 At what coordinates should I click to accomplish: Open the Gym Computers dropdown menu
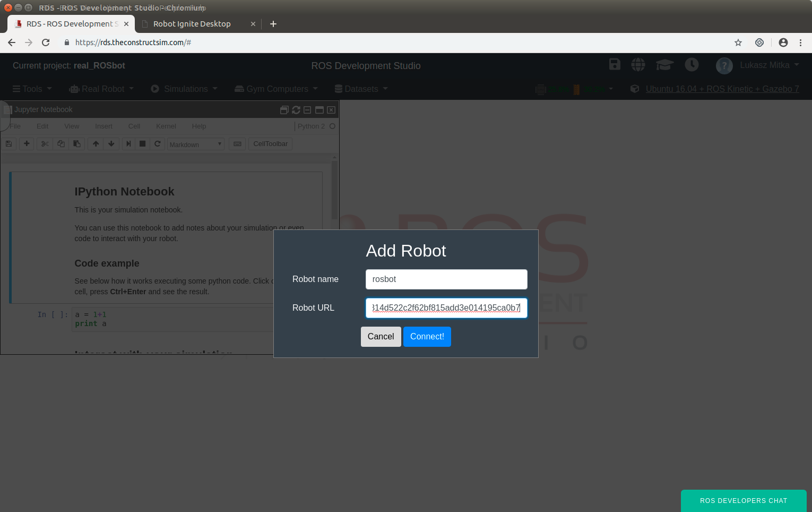coord(277,89)
